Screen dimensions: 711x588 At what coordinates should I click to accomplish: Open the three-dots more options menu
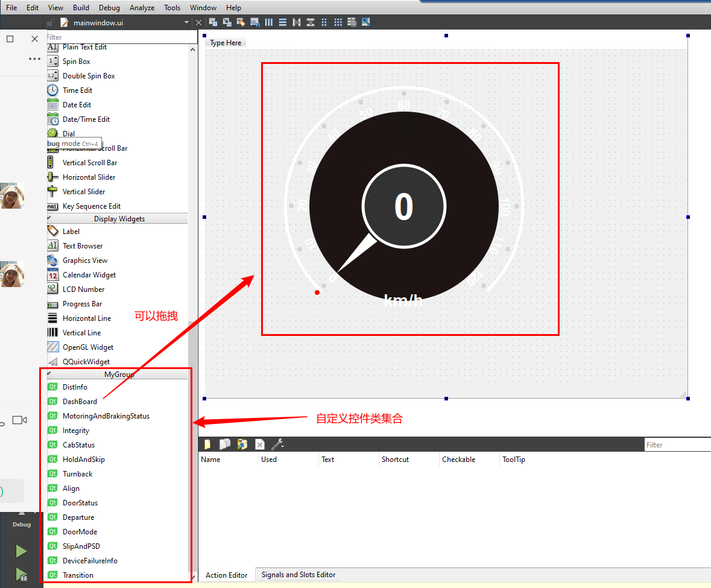click(34, 59)
